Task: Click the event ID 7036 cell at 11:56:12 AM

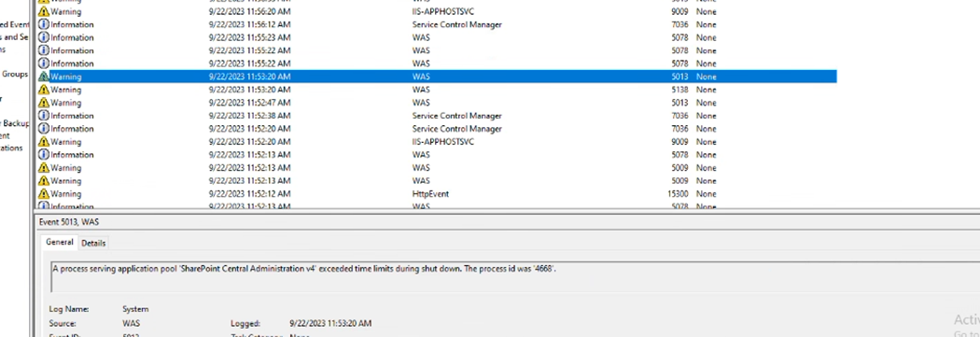Action: [x=679, y=24]
